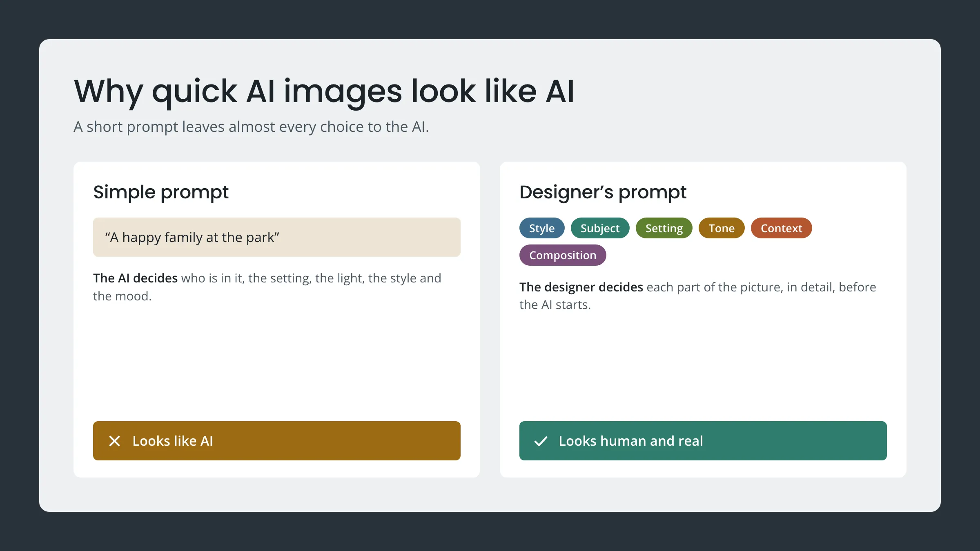Select the Context tag pill

click(781, 228)
